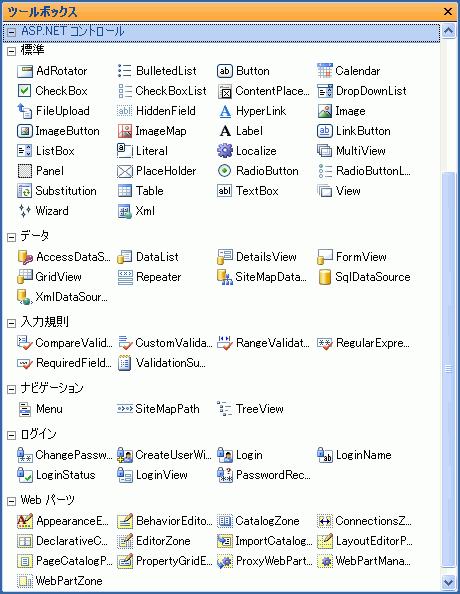Choose the Menu navigation control
Screen dimensions: 460x594
(x=40, y=409)
